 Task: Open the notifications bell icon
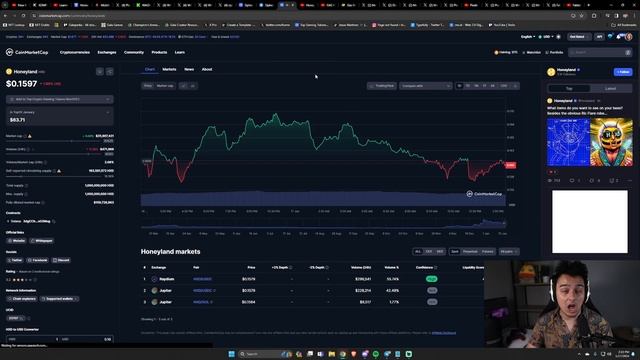pyautogui.click(x=619, y=37)
